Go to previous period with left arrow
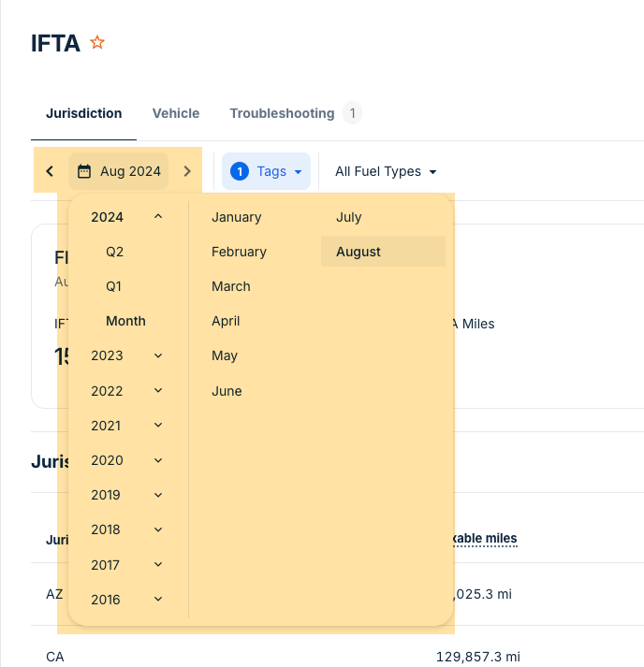The image size is (644, 667). tap(50, 171)
